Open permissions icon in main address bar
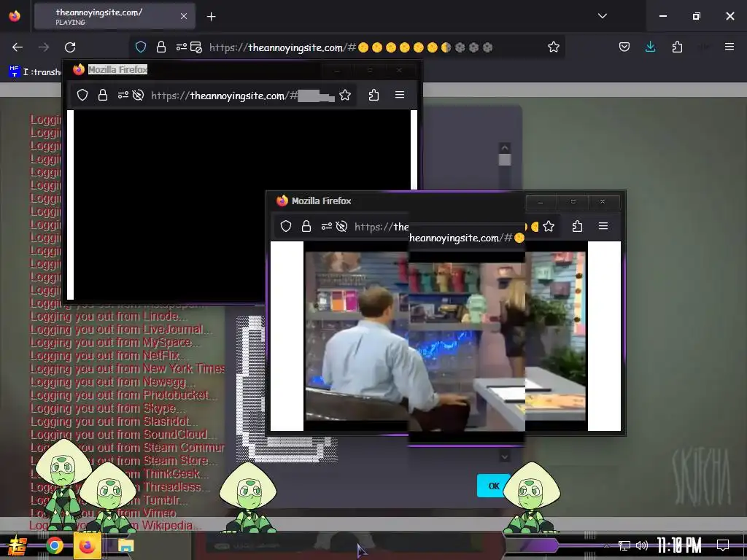The image size is (747, 560). click(x=181, y=47)
